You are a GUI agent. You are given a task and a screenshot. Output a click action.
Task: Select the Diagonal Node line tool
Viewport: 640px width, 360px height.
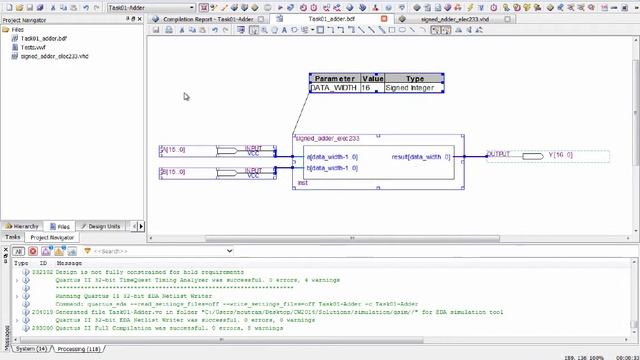point(361,30)
